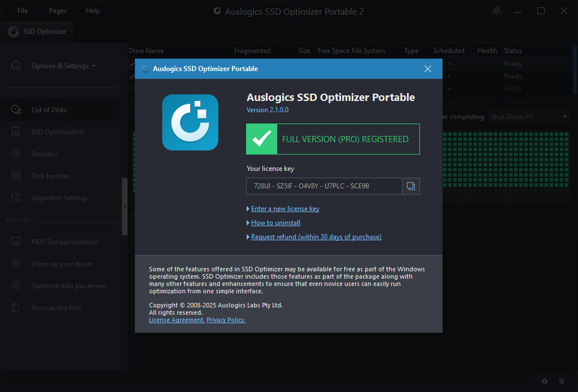Select List of Disks in sidebar
The width and height of the screenshot is (578, 392).
coord(60,110)
